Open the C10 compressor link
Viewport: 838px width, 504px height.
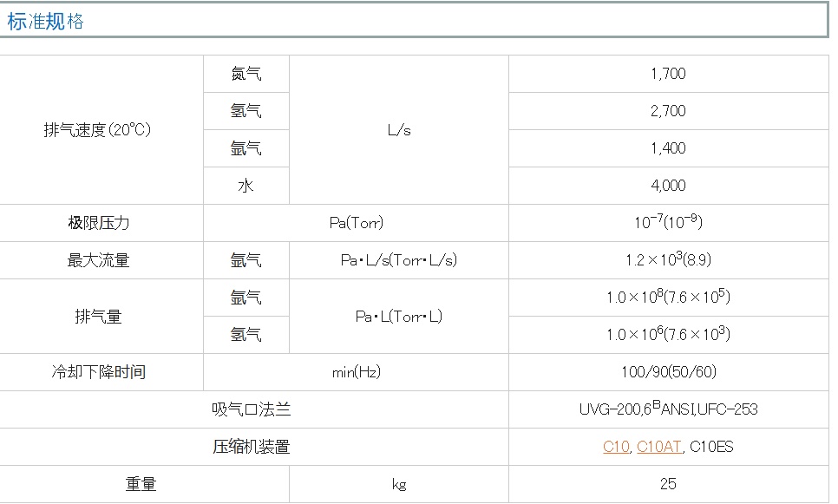coord(616,447)
